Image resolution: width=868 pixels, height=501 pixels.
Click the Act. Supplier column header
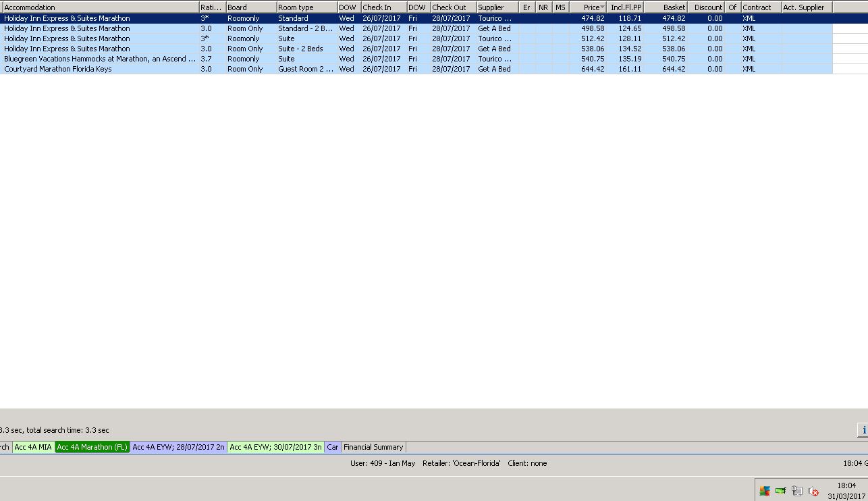coord(807,7)
